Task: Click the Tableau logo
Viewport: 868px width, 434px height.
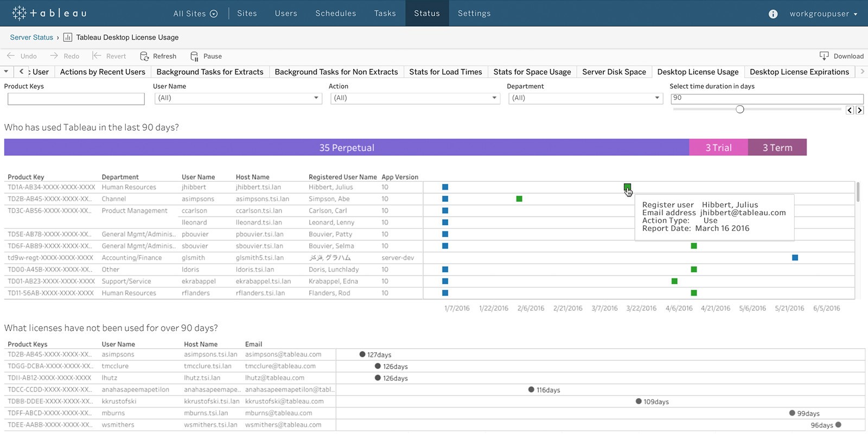Action: 49,13
